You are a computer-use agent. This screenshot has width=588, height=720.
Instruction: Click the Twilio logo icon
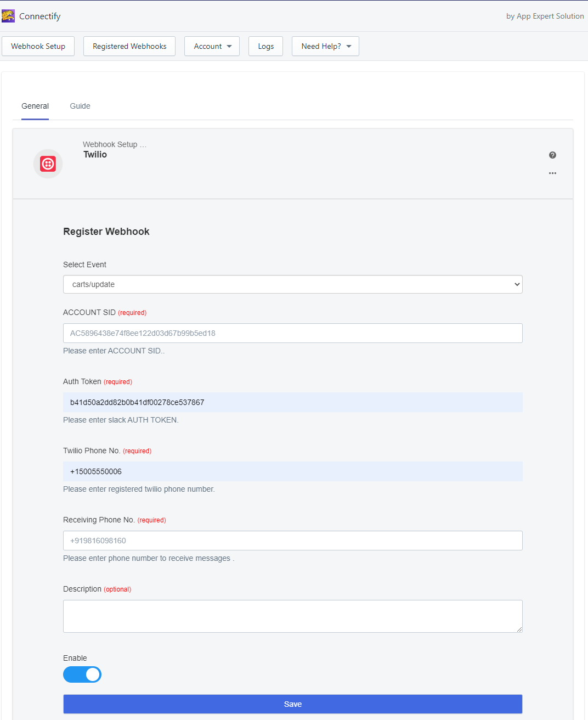pos(48,164)
